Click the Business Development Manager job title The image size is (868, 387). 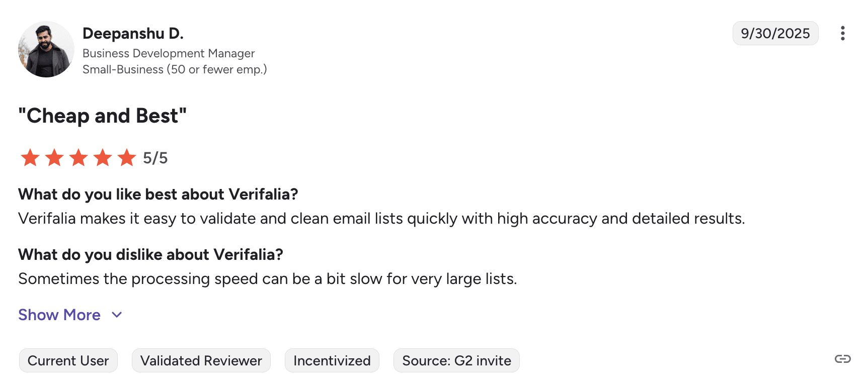coord(169,53)
